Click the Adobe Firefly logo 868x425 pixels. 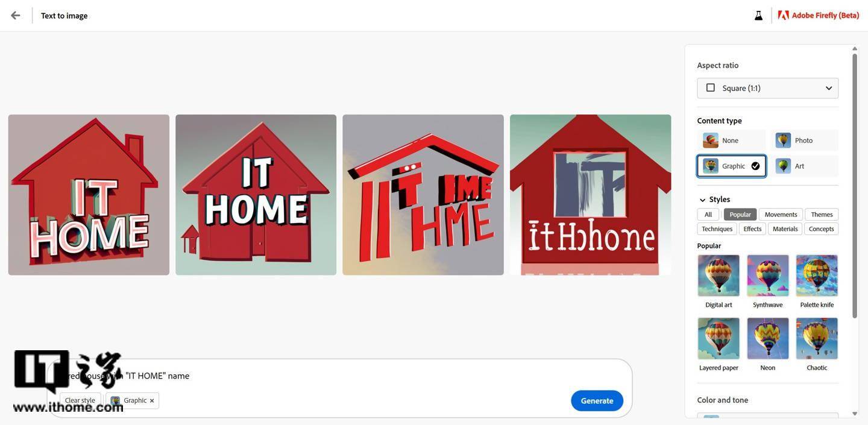pos(783,16)
